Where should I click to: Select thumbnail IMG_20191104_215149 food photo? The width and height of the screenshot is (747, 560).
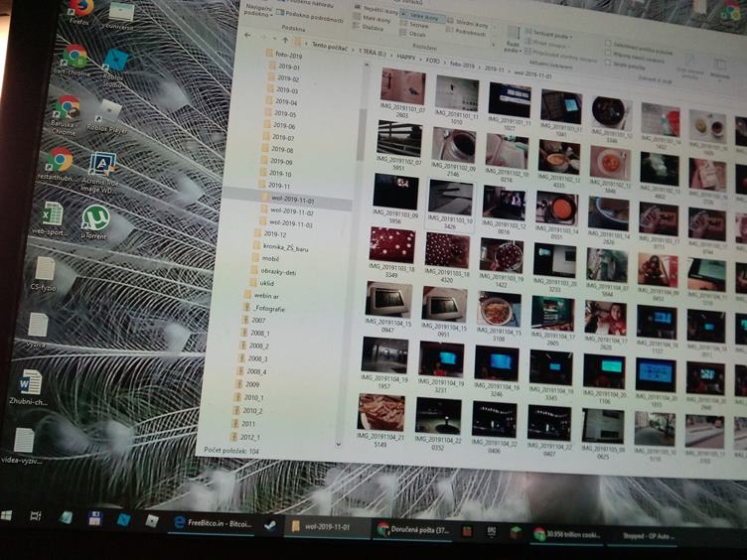coord(380,421)
